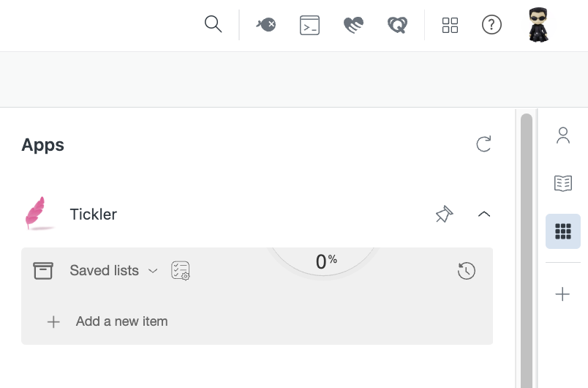Expand the Saved lists dropdown

click(x=114, y=271)
